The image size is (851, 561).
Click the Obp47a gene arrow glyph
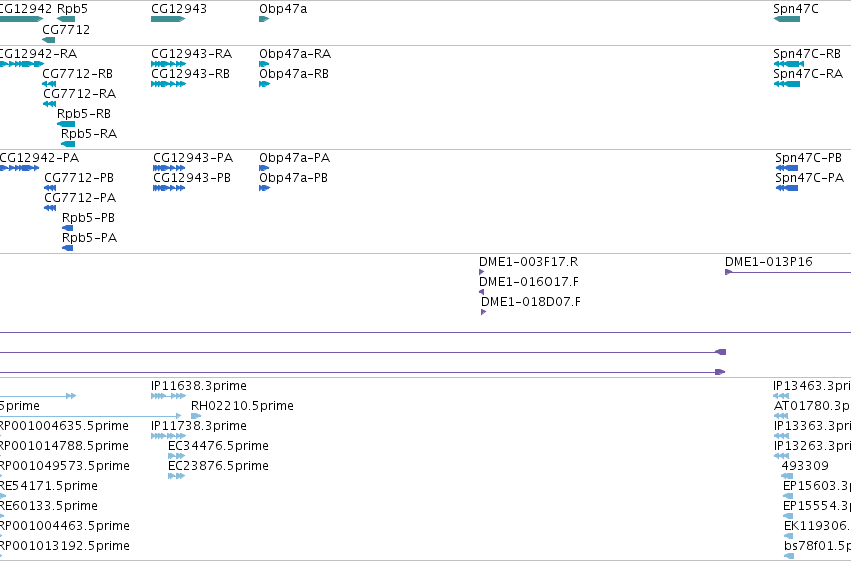(264, 20)
